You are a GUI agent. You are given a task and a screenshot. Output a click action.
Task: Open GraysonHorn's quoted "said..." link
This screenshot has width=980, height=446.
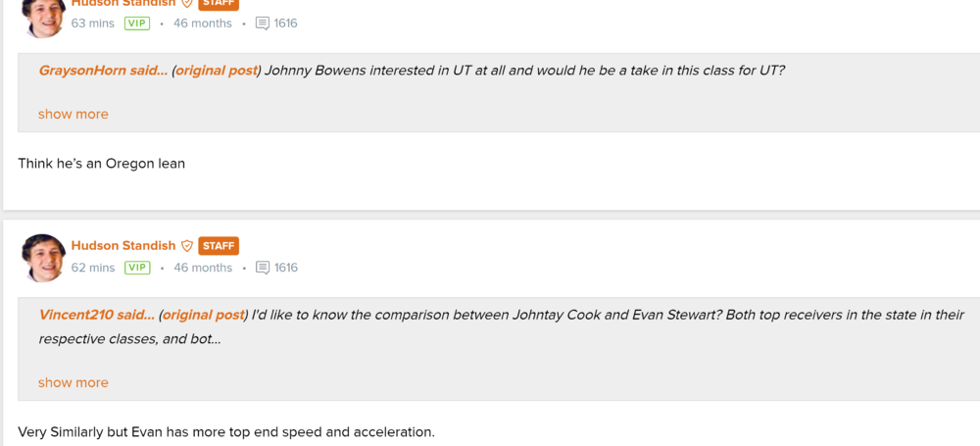(x=103, y=71)
